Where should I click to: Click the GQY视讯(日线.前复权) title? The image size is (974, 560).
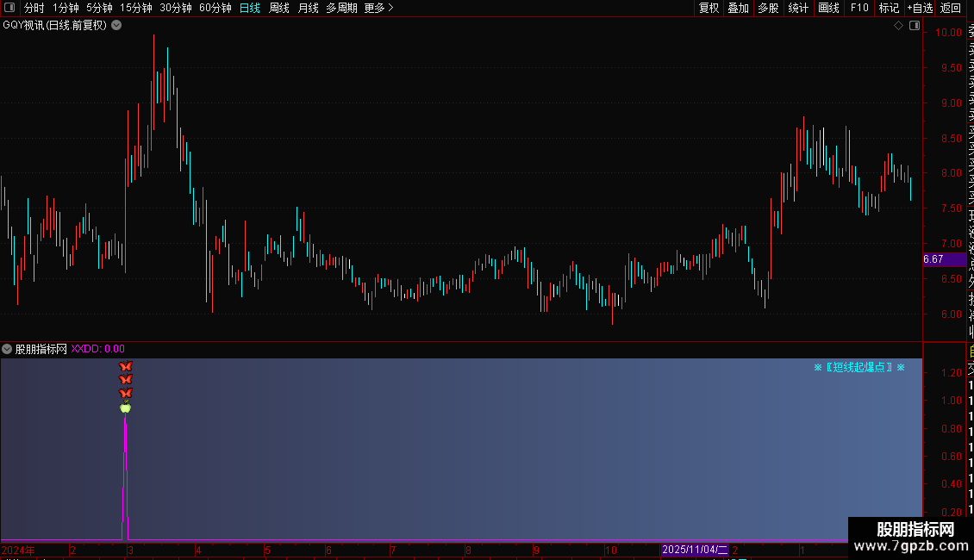click(x=54, y=26)
